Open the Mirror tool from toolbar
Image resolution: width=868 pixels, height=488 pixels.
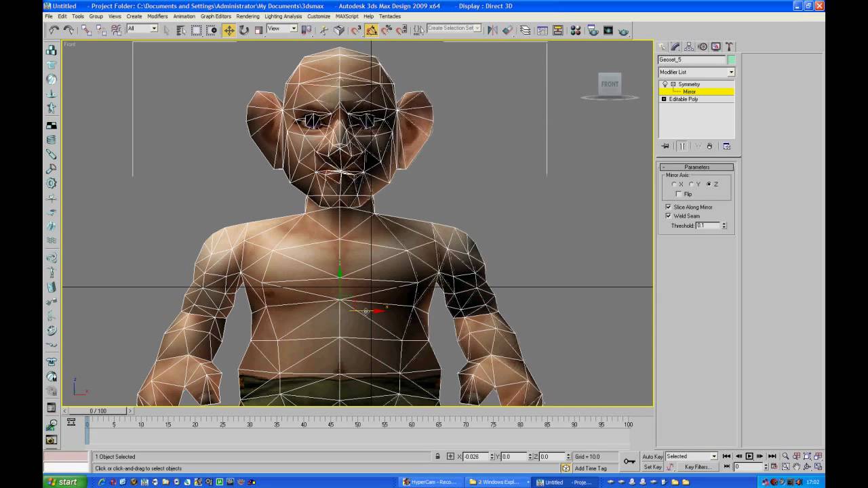pyautogui.click(x=492, y=30)
